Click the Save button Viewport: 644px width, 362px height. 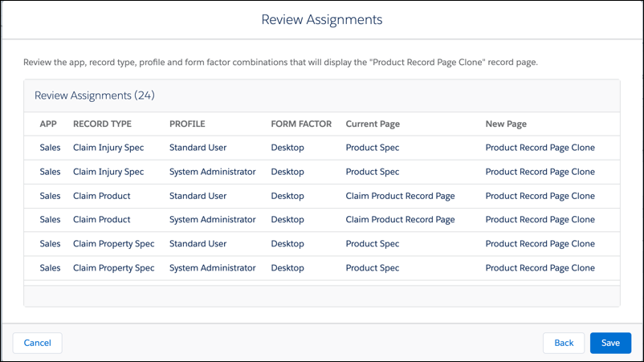click(x=610, y=343)
